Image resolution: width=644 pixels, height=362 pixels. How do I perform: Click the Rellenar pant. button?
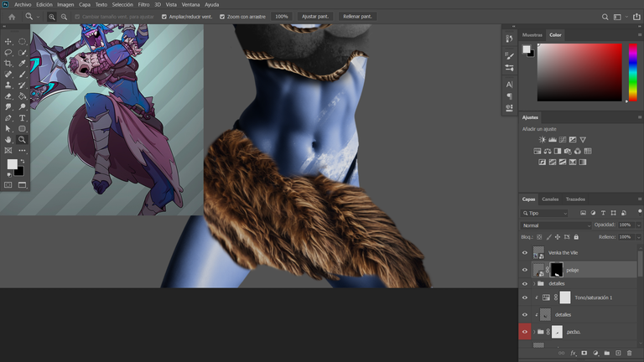click(357, 17)
